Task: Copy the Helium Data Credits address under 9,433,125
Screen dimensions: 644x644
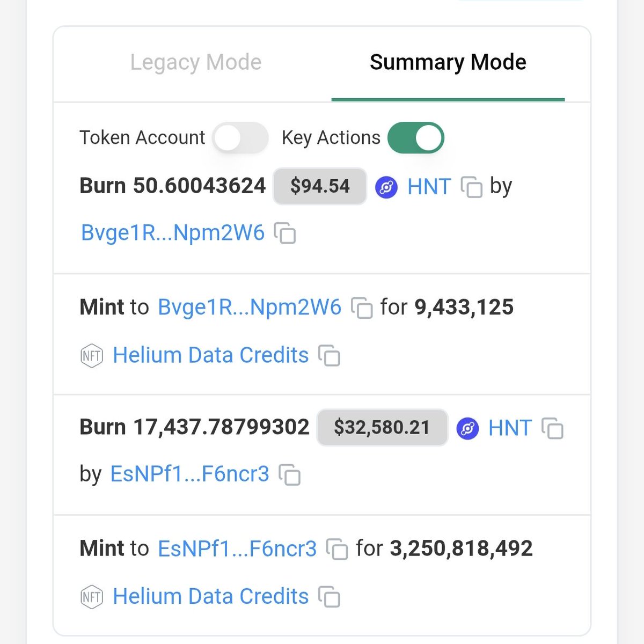Action: pos(330,355)
